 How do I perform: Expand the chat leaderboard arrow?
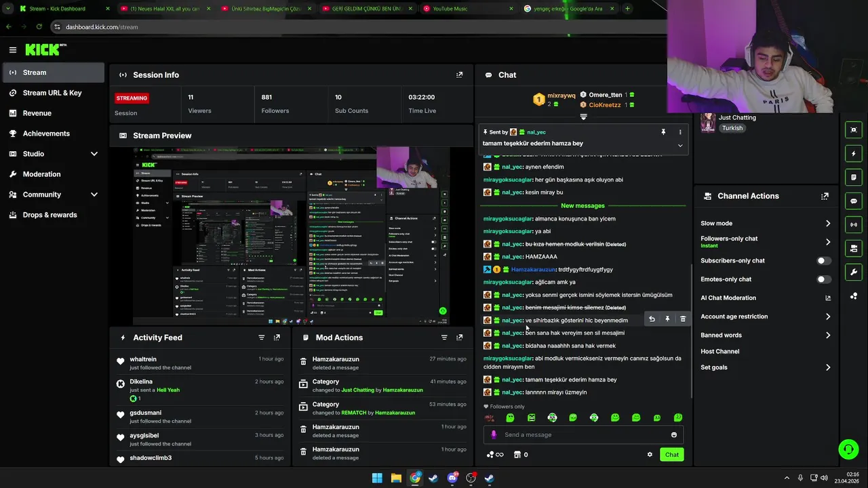coord(583,117)
